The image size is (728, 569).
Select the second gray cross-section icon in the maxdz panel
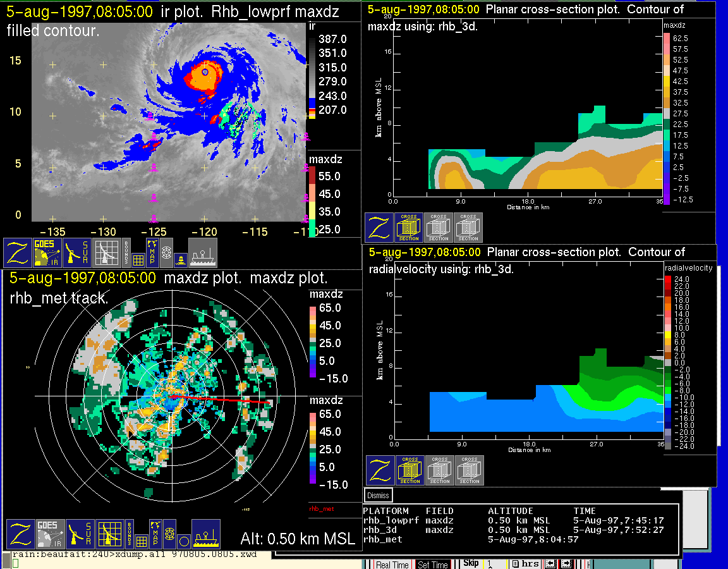click(468, 228)
